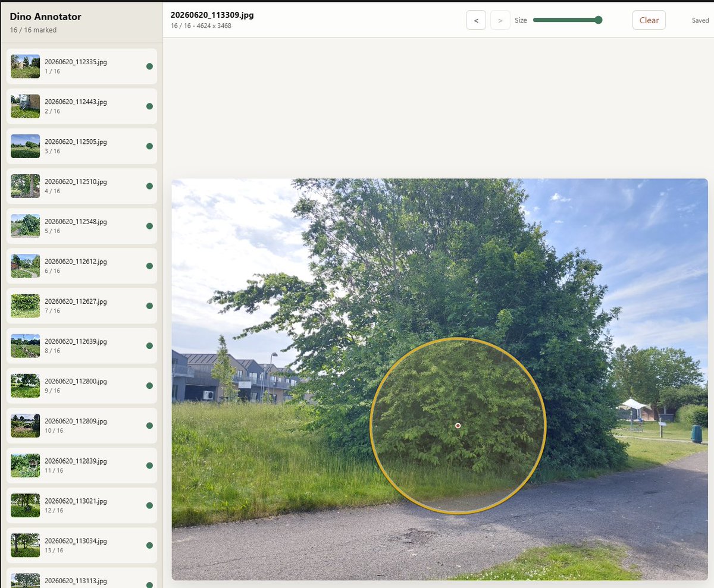Click the Saved status text
This screenshot has width=714, height=588.
pos(700,20)
